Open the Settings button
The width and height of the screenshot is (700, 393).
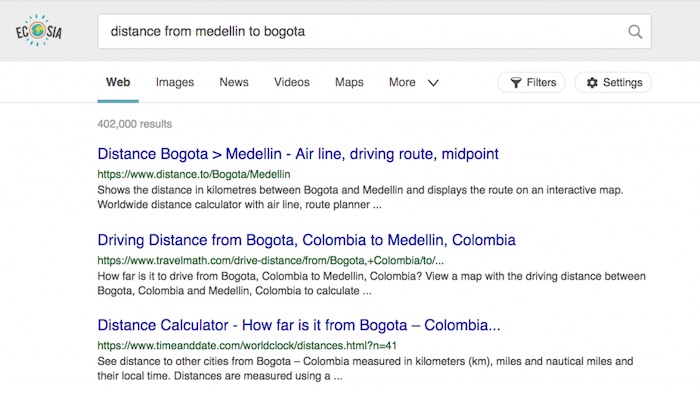pyautogui.click(x=613, y=83)
